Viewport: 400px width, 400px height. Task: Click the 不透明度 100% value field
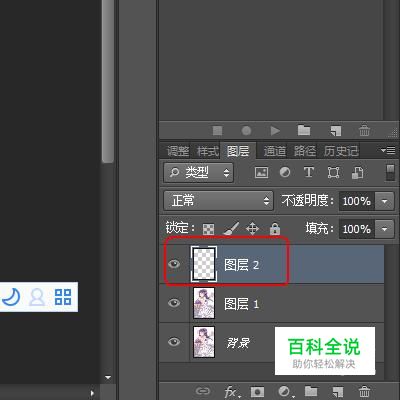point(357,201)
